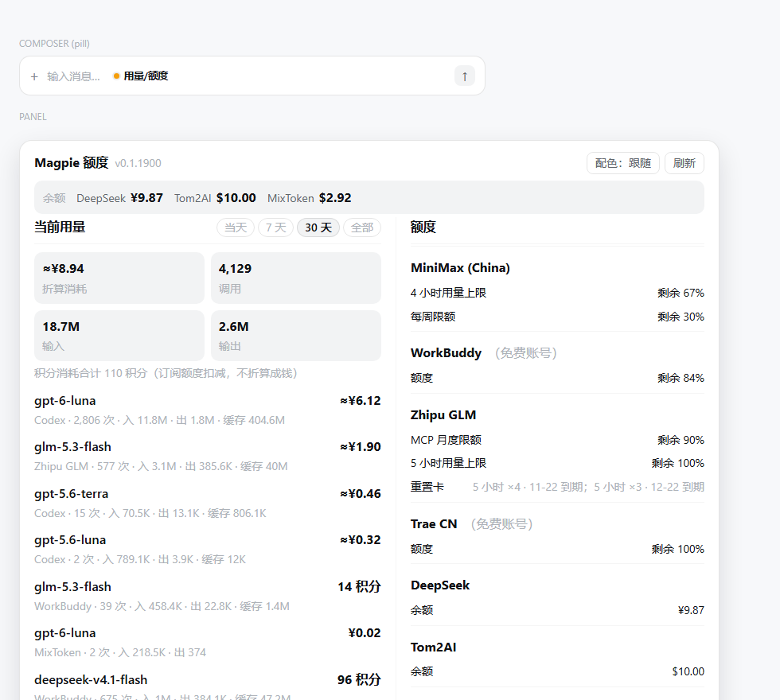Click the 用量/额度 pill in the composer
Viewport: 780px width, 700px height.
tap(141, 76)
